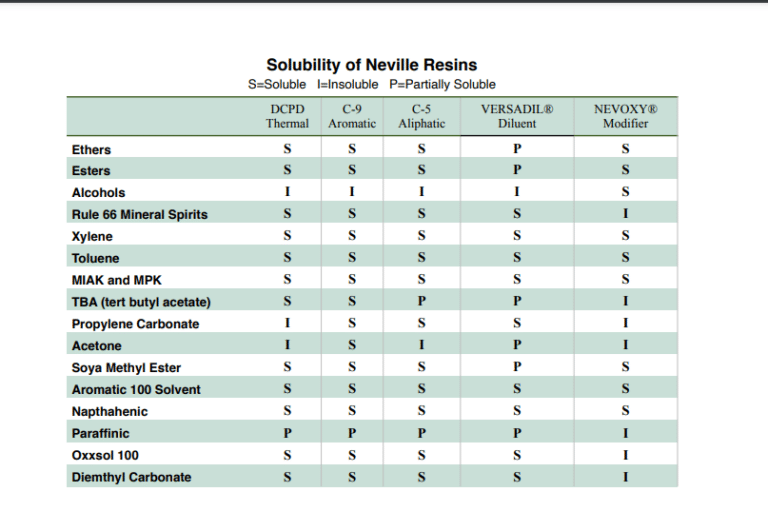The image size is (768, 531).
Task: Click the Acetone VERSADIL Diluent cell 'P'
Action: coord(517,345)
